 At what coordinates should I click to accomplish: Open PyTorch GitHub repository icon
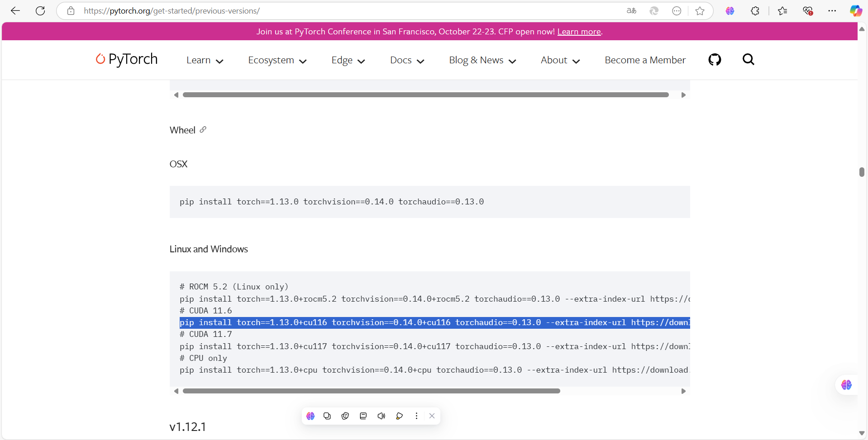(x=715, y=60)
